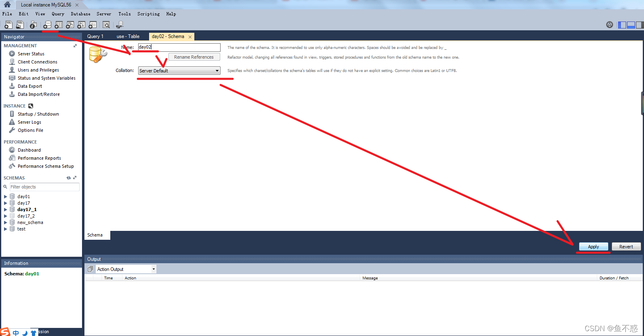
Task: Expand the day01 schema
Action: 5,197
